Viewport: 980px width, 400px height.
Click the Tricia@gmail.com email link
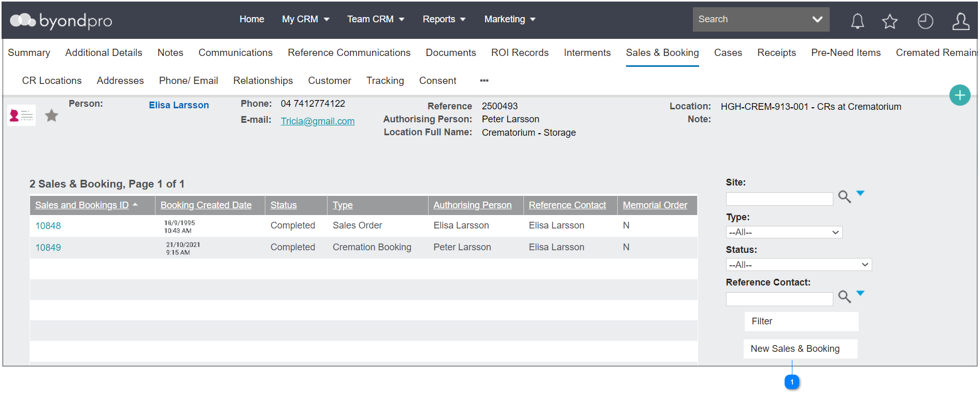(x=318, y=121)
